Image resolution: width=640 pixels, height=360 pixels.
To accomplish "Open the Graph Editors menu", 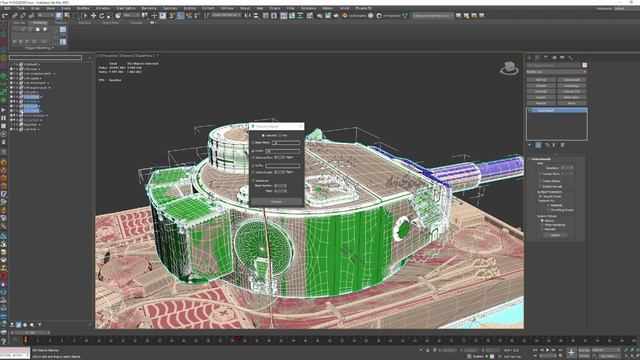I will click(126, 8).
